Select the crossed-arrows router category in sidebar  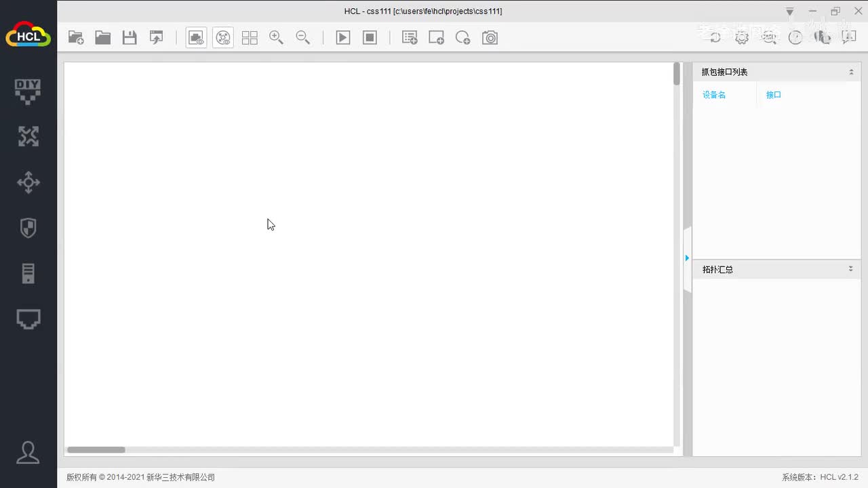(x=28, y=136)
